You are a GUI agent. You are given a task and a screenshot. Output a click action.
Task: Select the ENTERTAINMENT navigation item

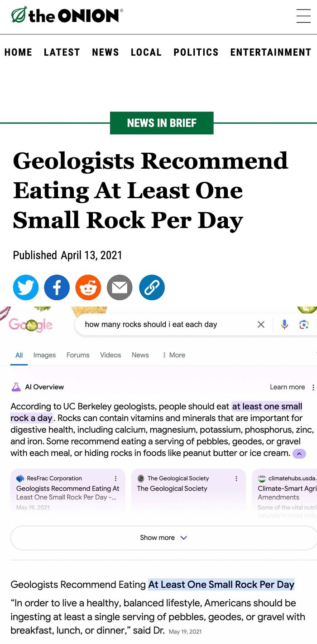point(270,52)
